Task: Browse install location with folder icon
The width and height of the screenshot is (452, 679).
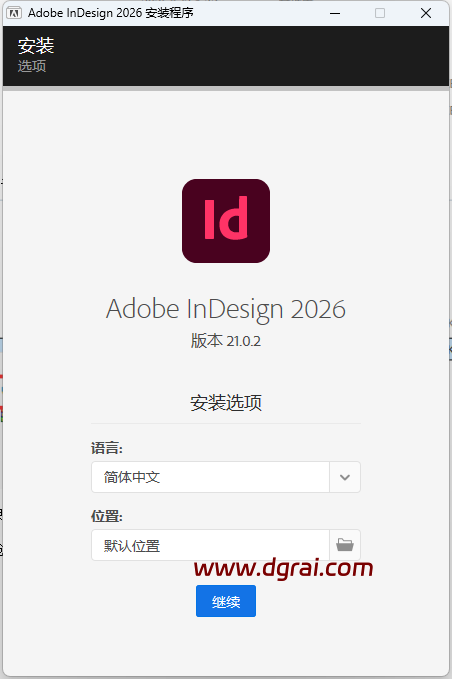Action: 345,545
